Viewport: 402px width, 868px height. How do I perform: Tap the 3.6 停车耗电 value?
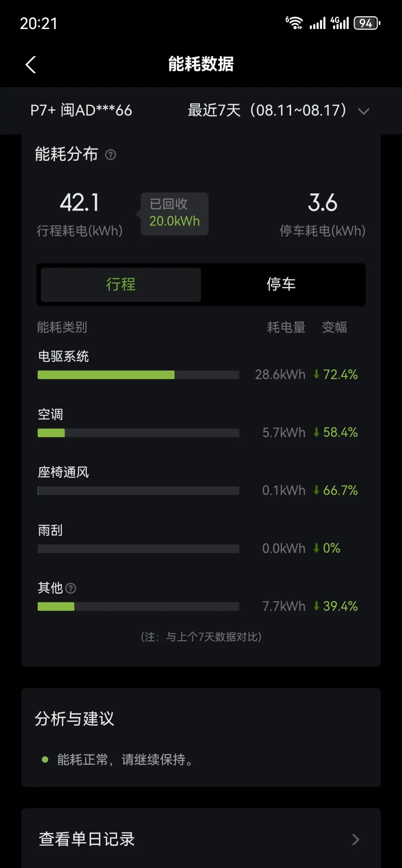322,203
